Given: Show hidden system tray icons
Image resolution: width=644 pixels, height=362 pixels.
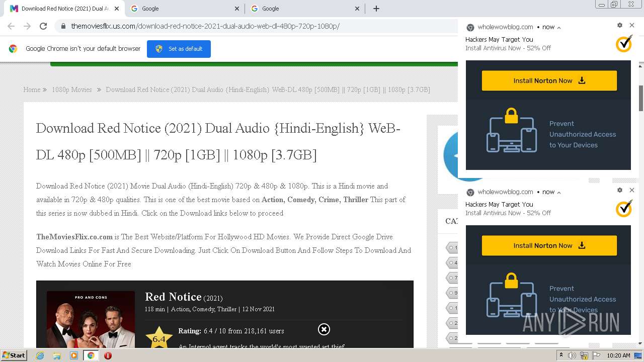Looking at the screenshot, I should click(x=561, y=355).
